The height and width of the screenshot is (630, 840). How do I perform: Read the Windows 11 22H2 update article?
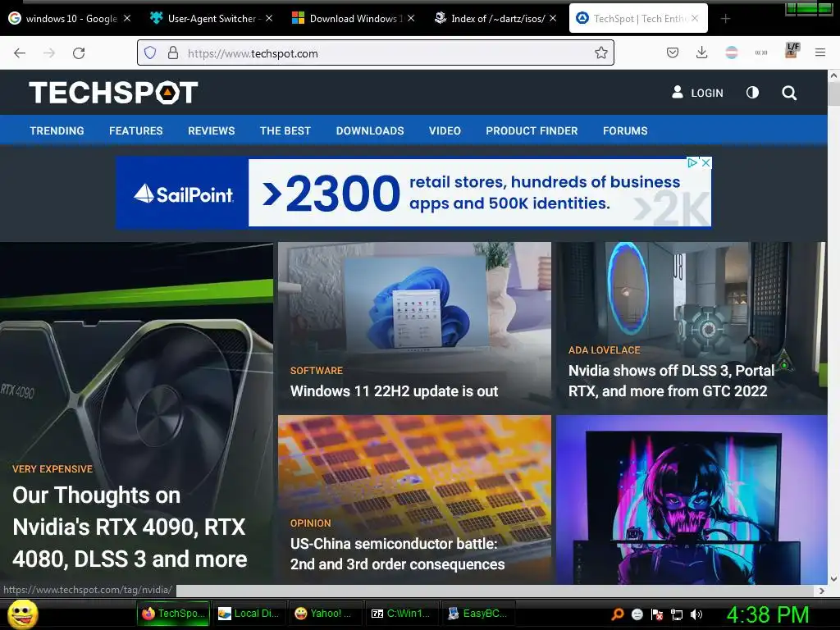pyautogui.click(x=395, y=391)
